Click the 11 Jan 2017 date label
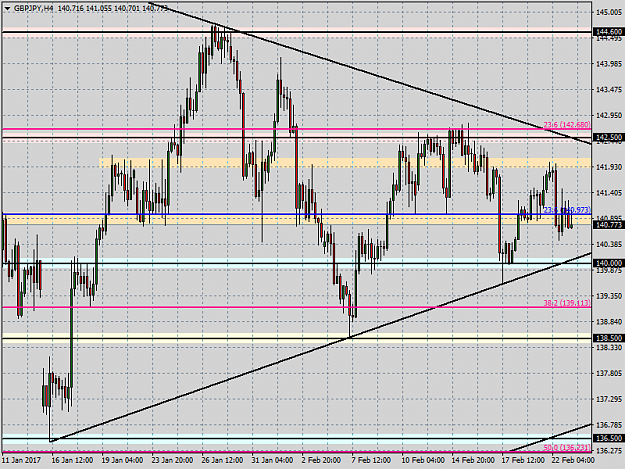 coord(21,460)
